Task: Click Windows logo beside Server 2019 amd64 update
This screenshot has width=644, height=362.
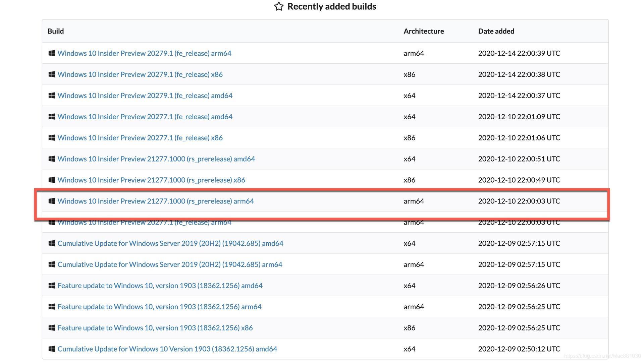Action: click(x=52, y=243)
